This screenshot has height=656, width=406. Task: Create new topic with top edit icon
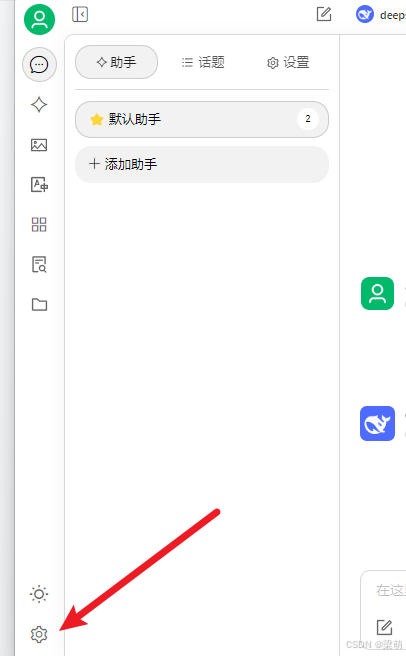tap(324, 14)
